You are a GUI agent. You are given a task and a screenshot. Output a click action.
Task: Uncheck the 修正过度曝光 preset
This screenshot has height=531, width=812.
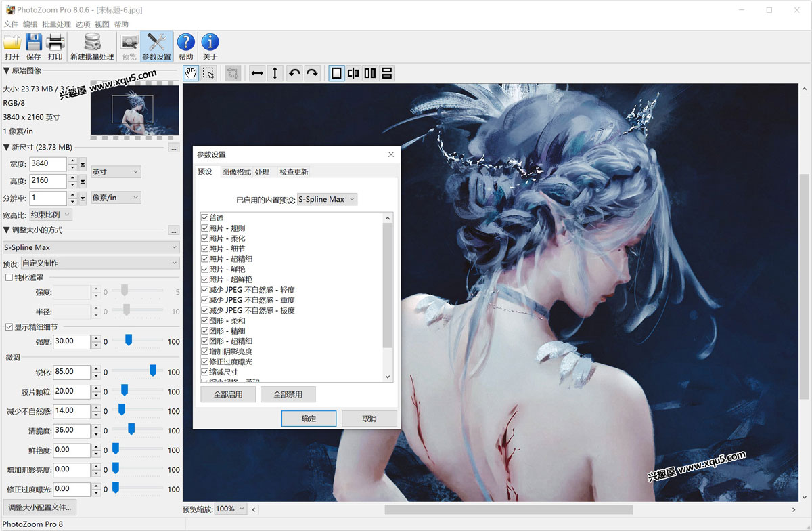[x=204, y=362]
